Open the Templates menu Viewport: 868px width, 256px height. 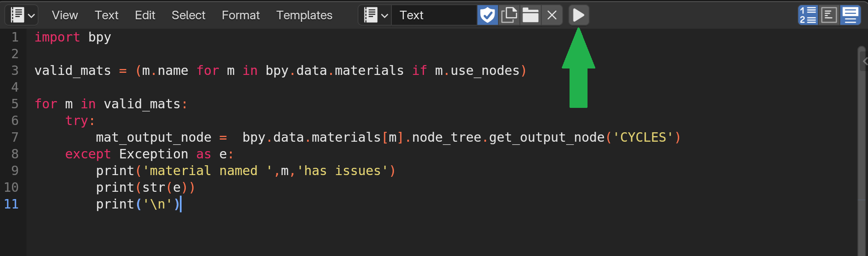[304, 15]
